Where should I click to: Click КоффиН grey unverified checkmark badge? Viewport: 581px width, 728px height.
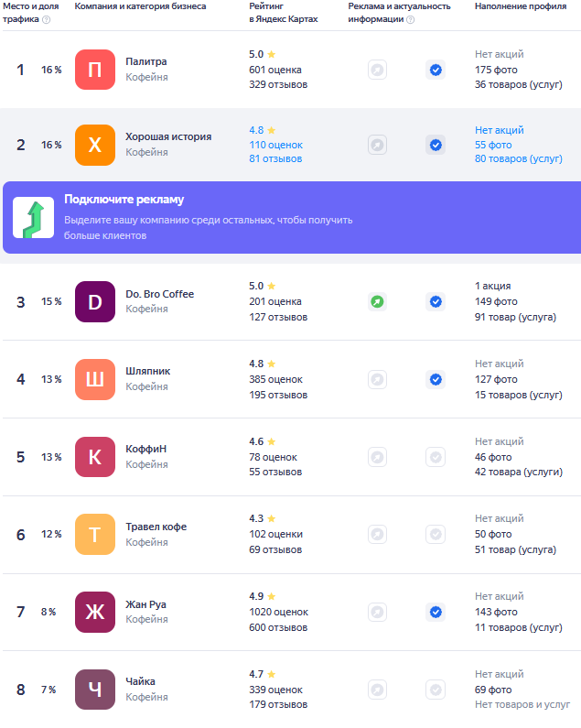tap(436, 457)
